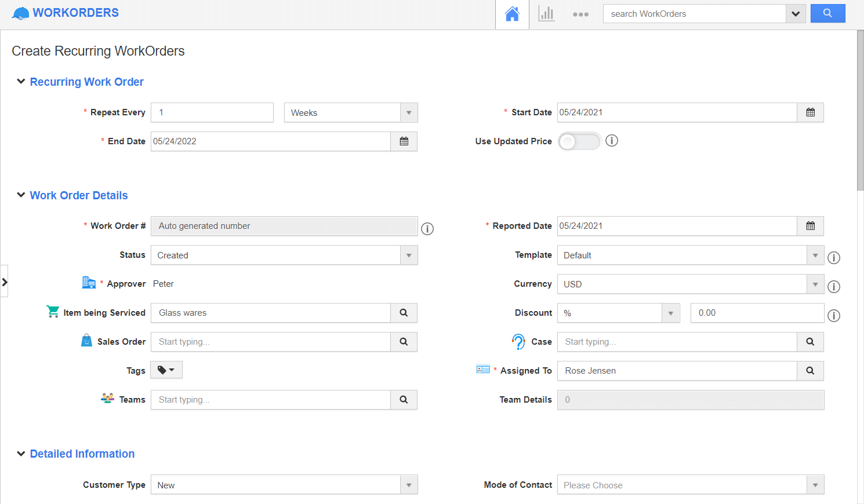Click the bar chart reports icon

[x=546, y=13]
